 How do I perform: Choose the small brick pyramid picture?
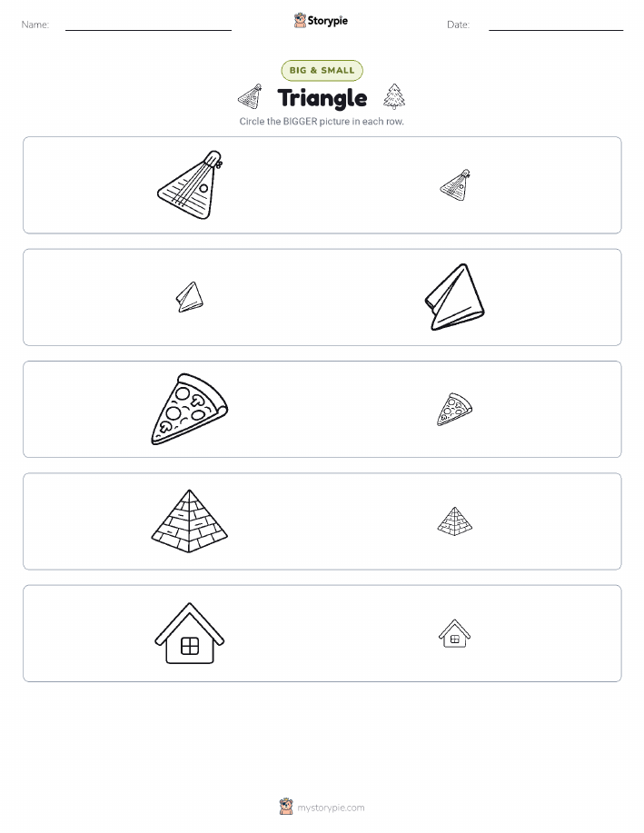[x=455, y=521]
